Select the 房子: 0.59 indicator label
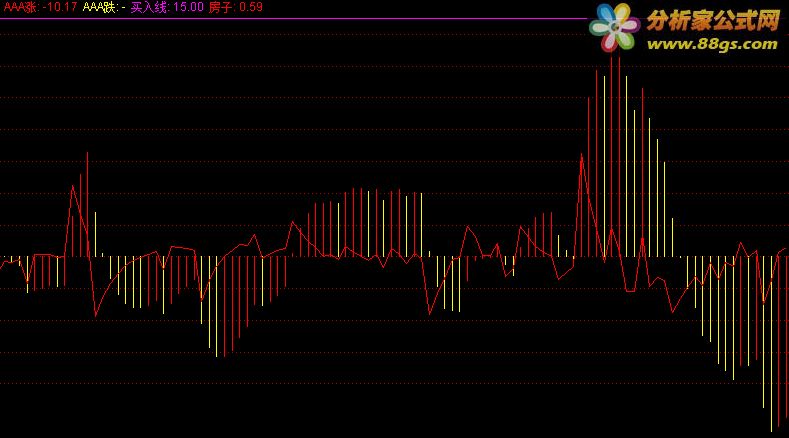 (235, 7)
